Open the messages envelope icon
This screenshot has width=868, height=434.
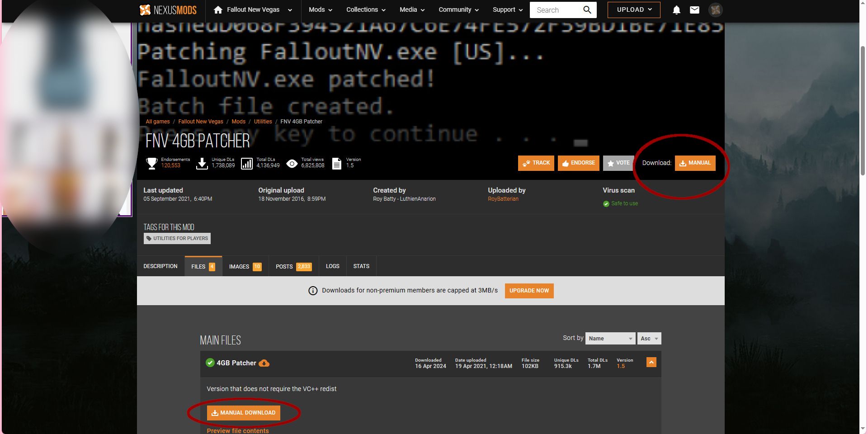pyautogui.click(x=694, y=9)
